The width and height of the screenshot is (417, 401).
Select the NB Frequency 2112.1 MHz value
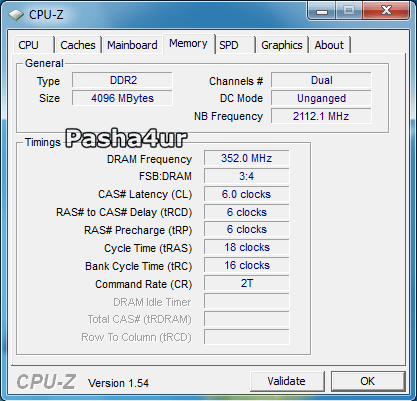coord(321,116)
